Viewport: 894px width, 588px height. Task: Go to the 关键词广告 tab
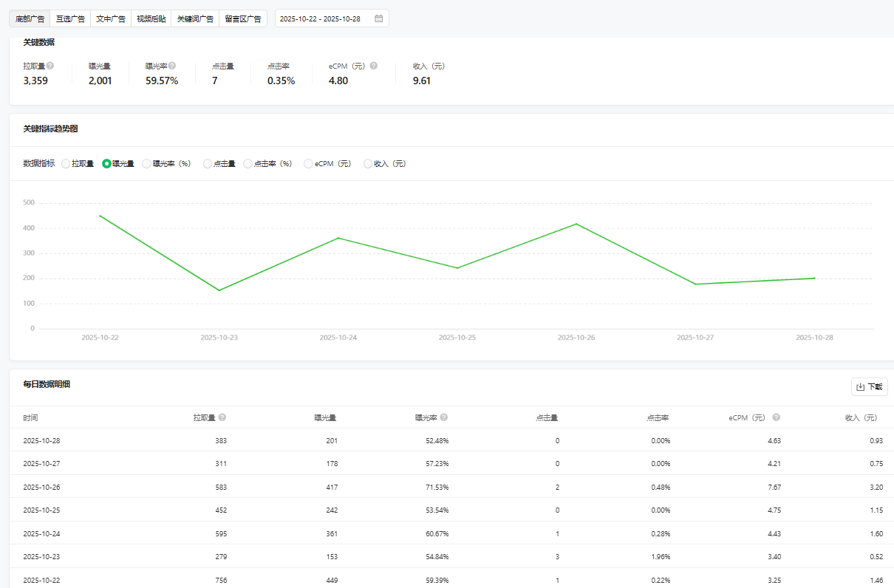tap(194, 18)
